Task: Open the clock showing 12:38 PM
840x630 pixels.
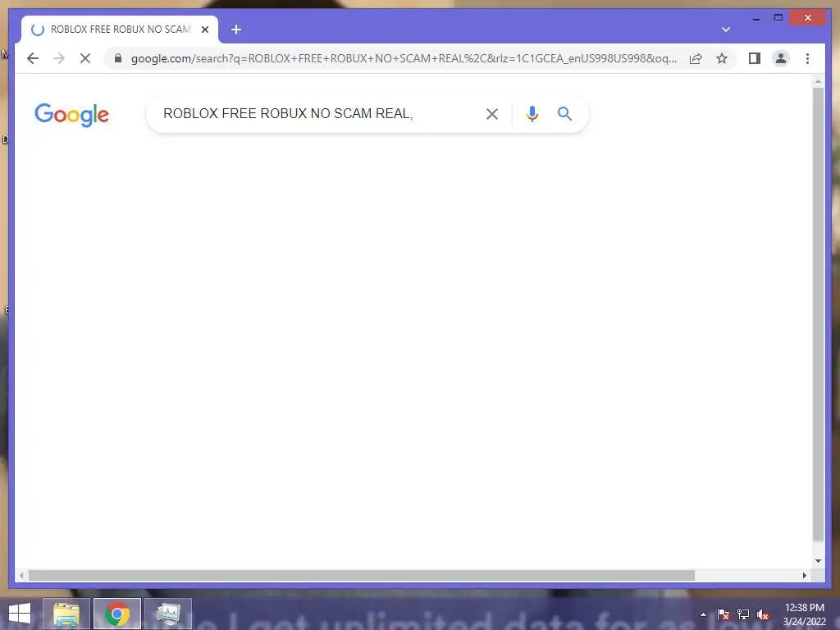Action: [x=804, y=614]
